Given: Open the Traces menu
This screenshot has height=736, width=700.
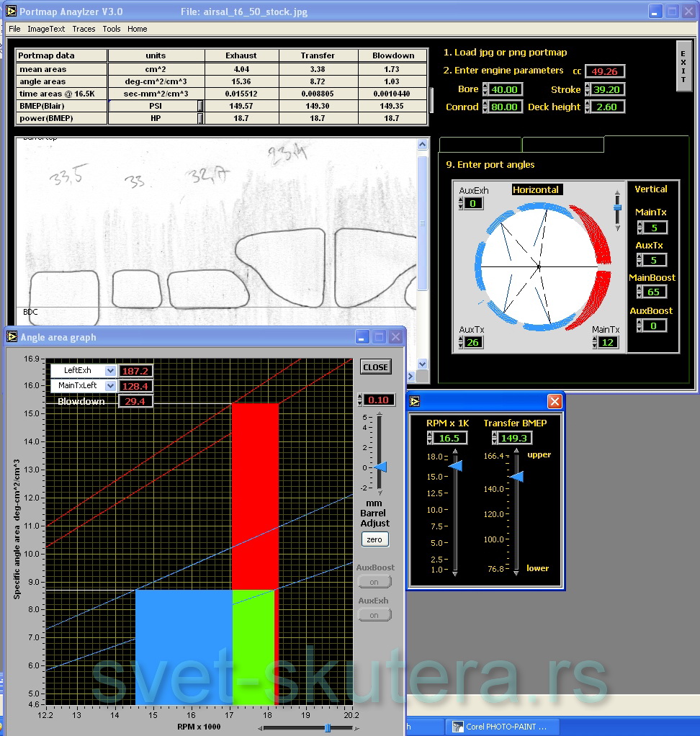Looking at the screenshot, I should [84, 29].
